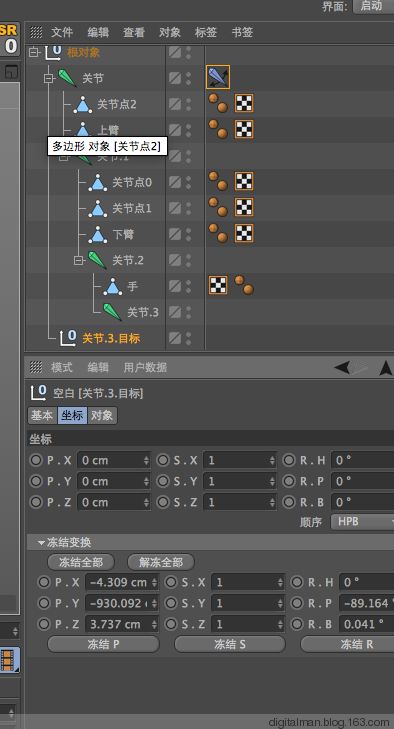Collapse the 关节.2 joint node
This screenshot has width=394, height=729.
point(79,260)
